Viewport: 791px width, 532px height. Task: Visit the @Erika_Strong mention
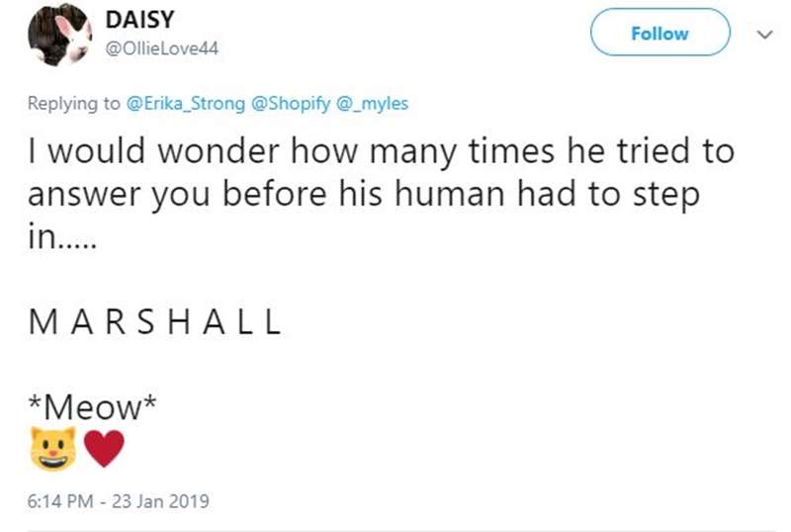(187, 102)
